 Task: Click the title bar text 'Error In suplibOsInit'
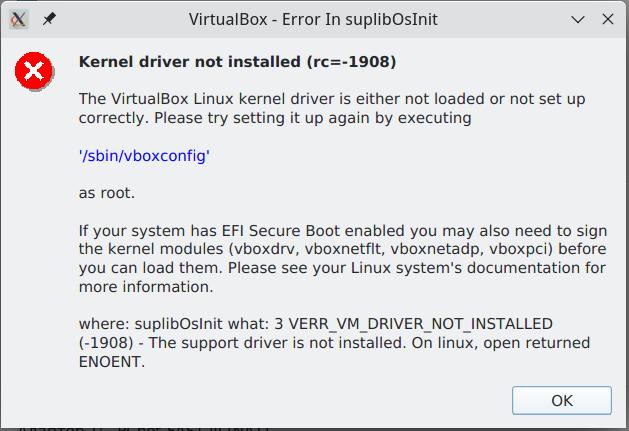(359, 19)
